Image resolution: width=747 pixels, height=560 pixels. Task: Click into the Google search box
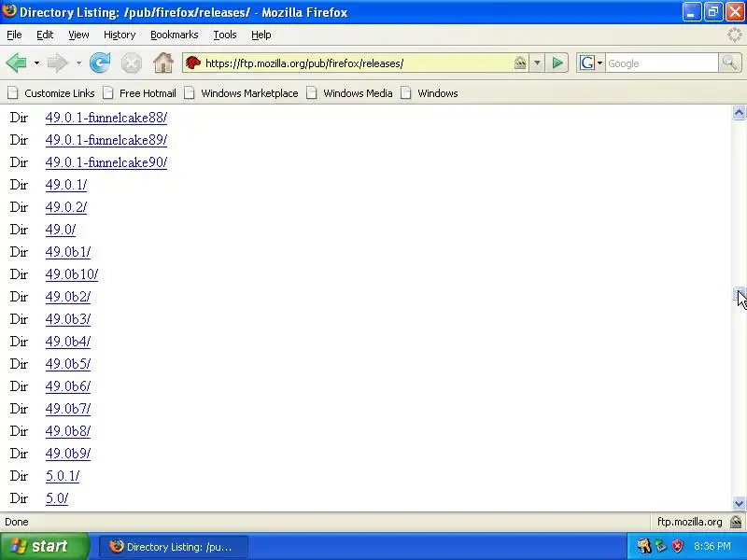661,63
